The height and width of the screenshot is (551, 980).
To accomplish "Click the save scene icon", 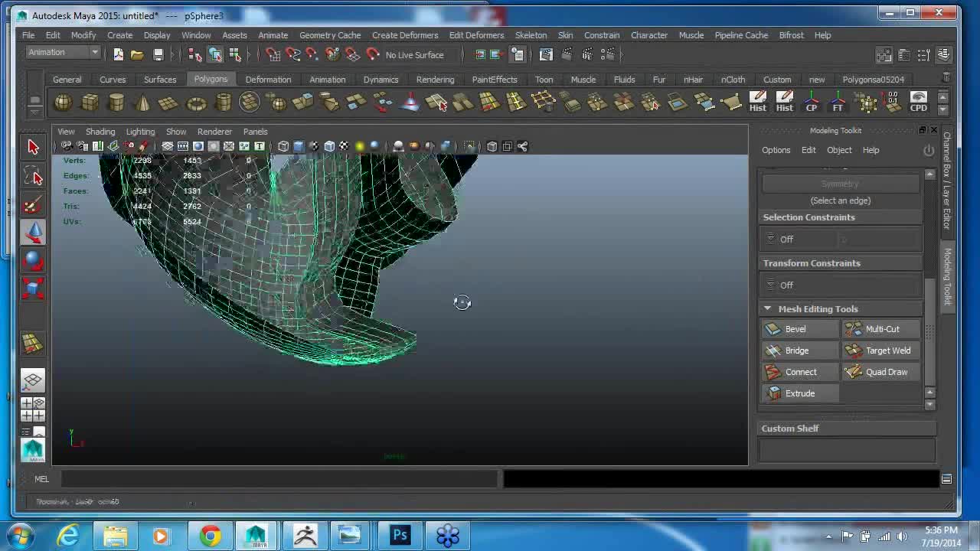I will click(158, 54).
